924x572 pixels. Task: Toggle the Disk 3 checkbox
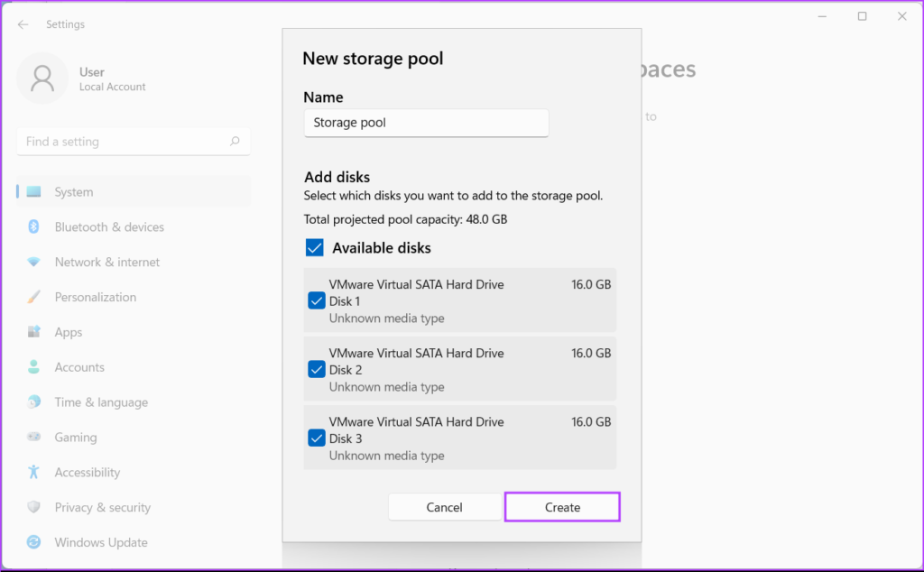point(317,438)
